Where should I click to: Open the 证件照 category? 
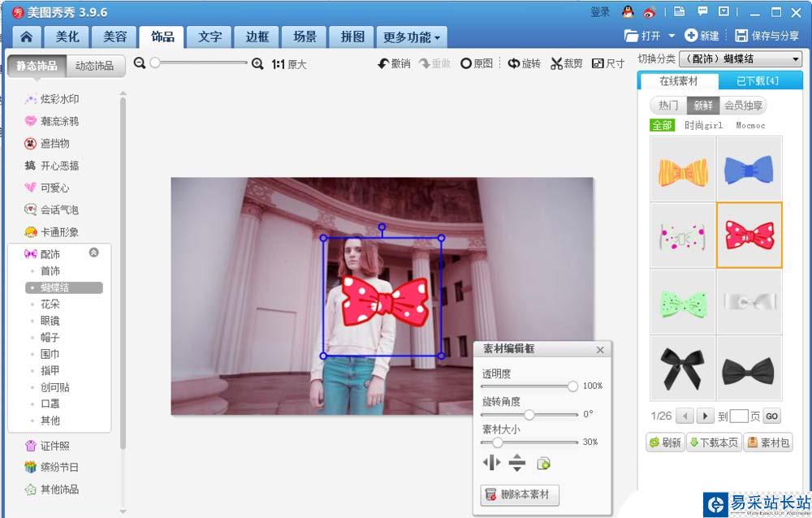pos(47,446)
